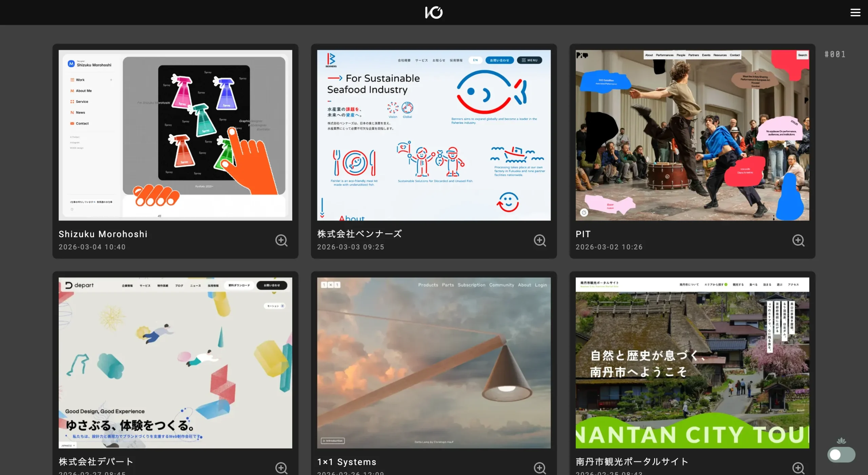Click the PIT title text
Viewport: 868px width, 475px height.
(583, 234)
